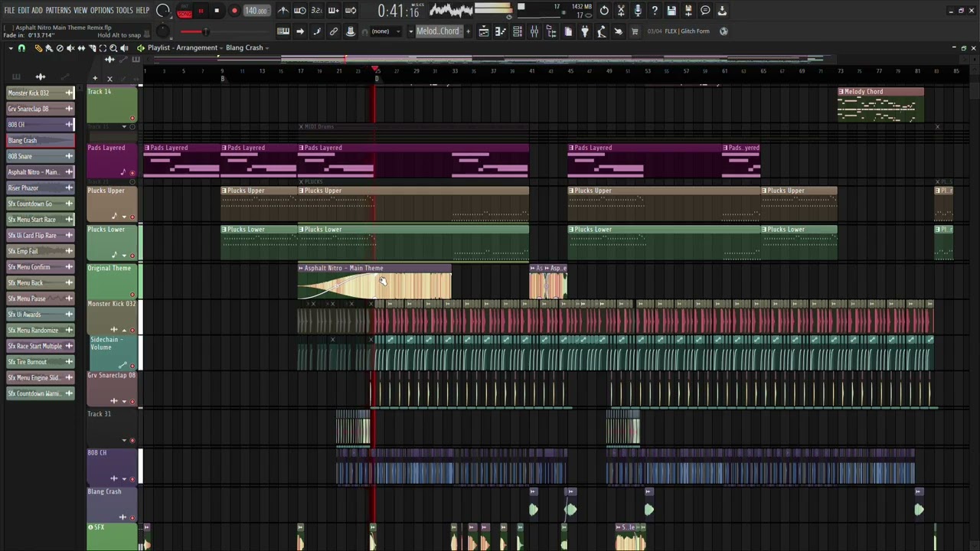Click the export download icon

pyautogui.click(x=722, y=11)
